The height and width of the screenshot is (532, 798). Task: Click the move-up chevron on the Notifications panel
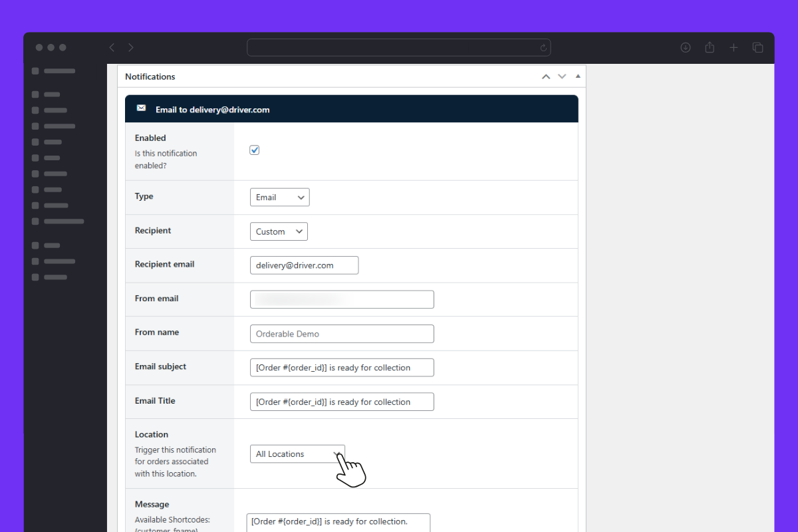pos(545,76)
